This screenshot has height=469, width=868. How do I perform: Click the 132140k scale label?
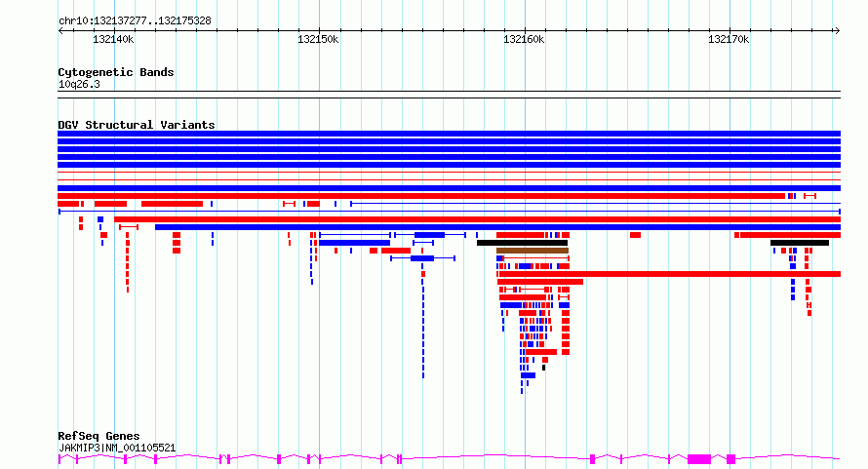(x=113, y=39)
